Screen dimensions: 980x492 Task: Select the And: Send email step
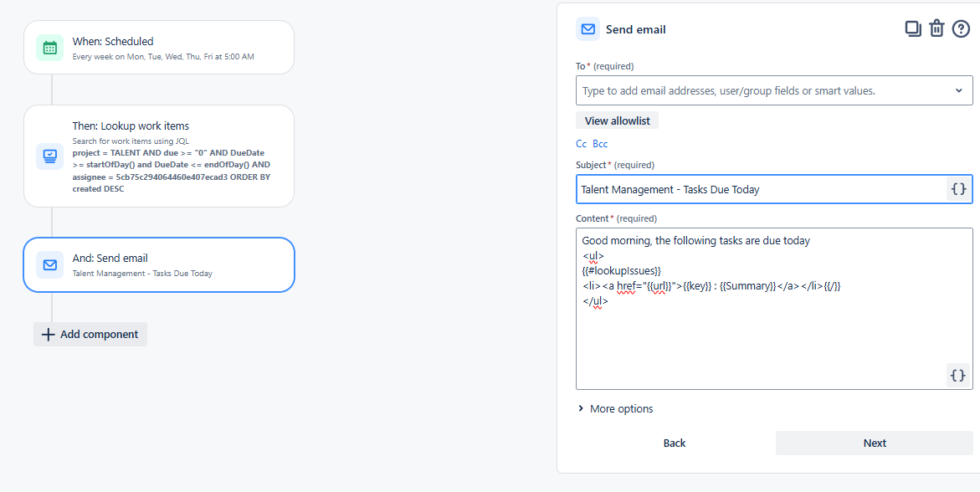pos(159,264)
